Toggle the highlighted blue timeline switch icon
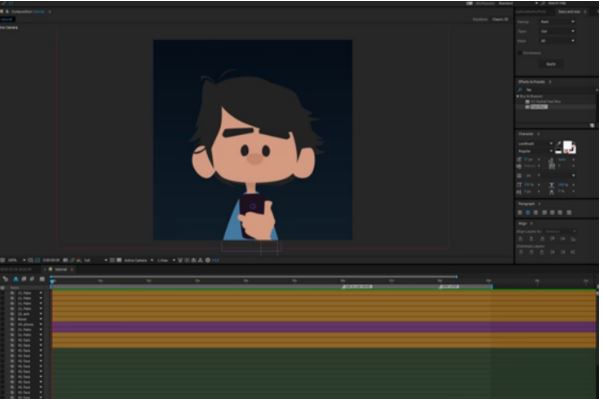This screenshot has width=603, height=399. (16, 279)
